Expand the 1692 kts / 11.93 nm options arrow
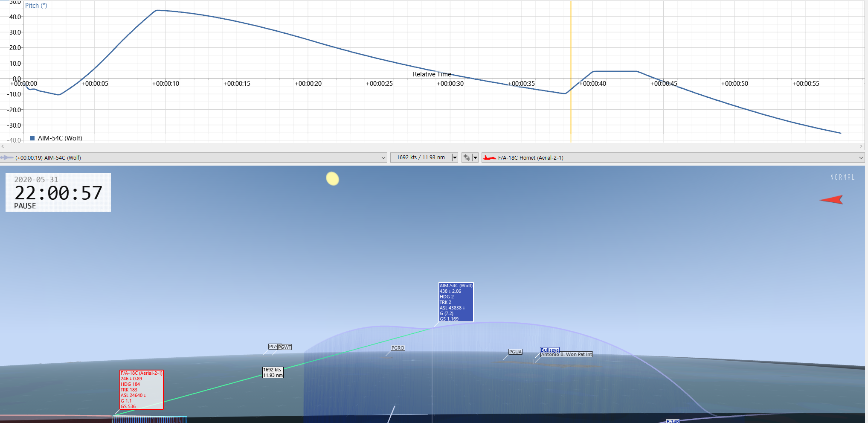This screenshot has height=423, width=868. click(x=455, y=158)
